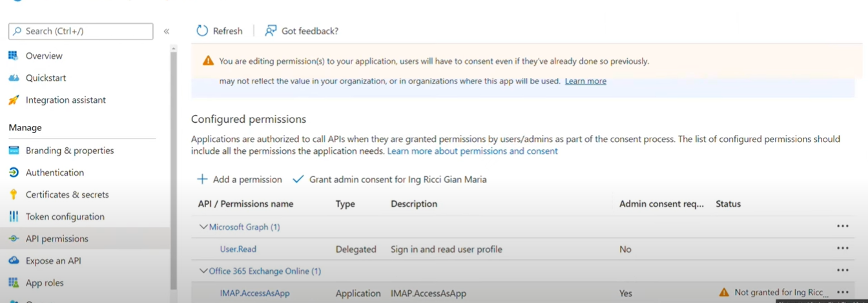The width and height of the screenshot is (868, 303).
Task: Click the Description column header
Action: [x=414, y=204]
